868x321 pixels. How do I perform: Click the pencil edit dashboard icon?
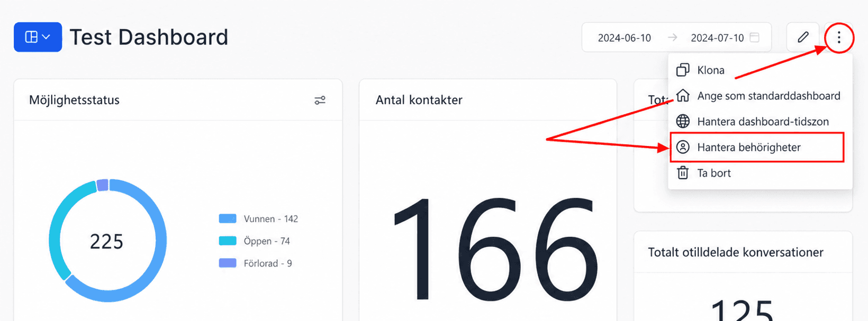(803, 37)
